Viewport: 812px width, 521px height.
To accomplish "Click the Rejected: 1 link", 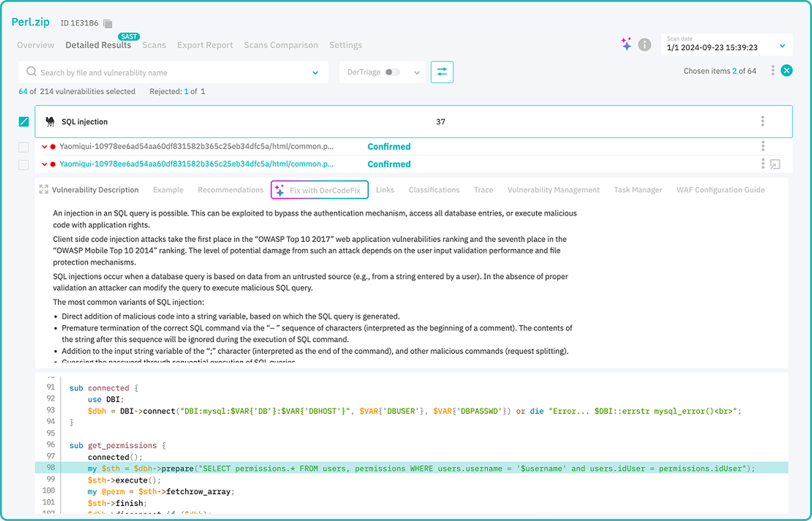I will [x=186, y=91].
